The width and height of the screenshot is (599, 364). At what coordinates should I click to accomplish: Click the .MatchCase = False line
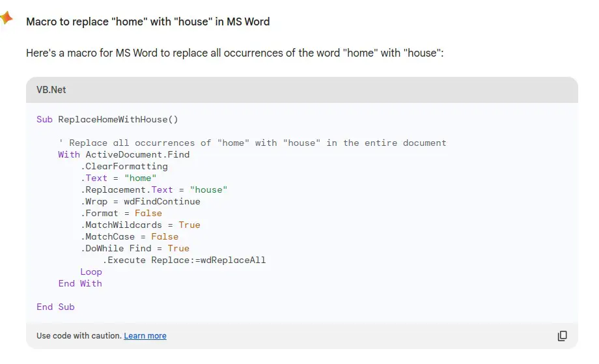pyautogui.click(x=130, y=236)
